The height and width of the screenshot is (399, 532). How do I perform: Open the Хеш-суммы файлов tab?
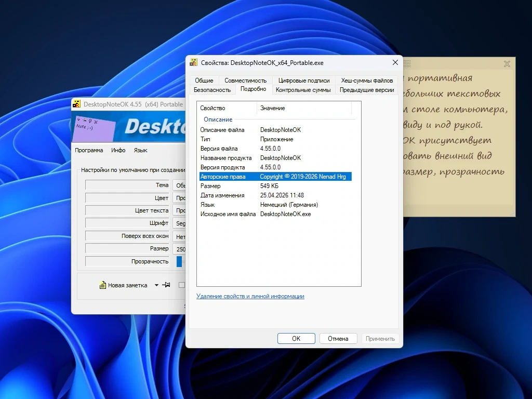coord(367,81)
